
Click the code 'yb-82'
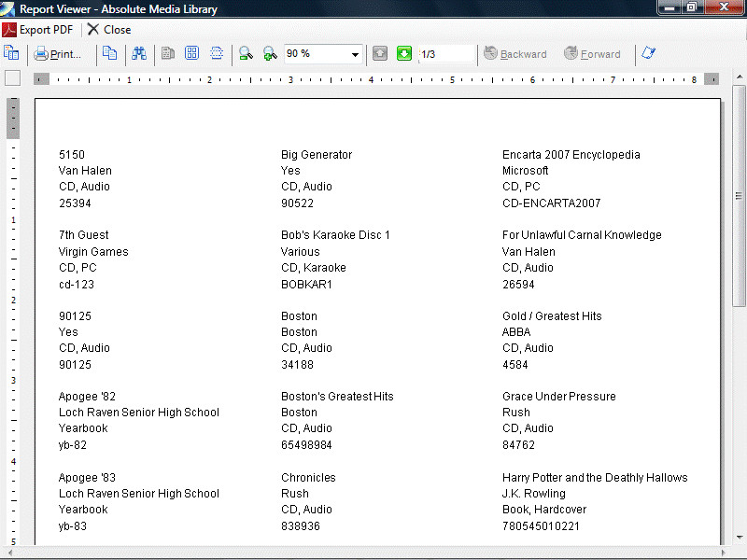click(73, 445)
